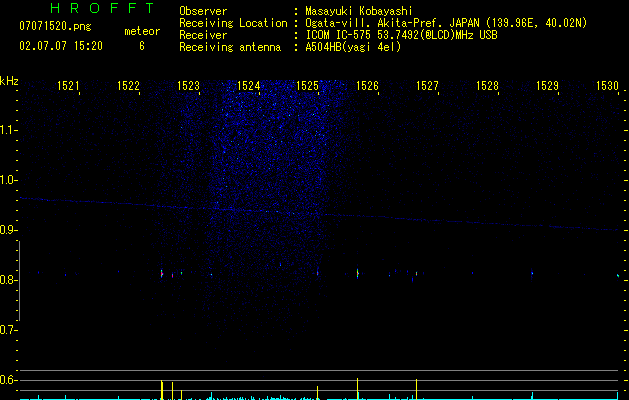Click the 'Receiver' field label
Image resolution: width=629 pixels, height=400 pixels.
(x=203, y=35)
